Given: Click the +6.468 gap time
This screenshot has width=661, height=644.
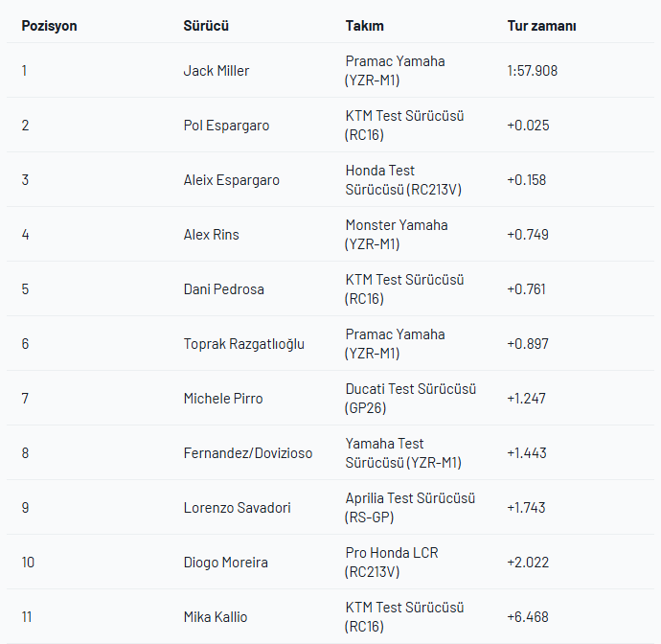Looking at the screenshot, I should (528, 617).
